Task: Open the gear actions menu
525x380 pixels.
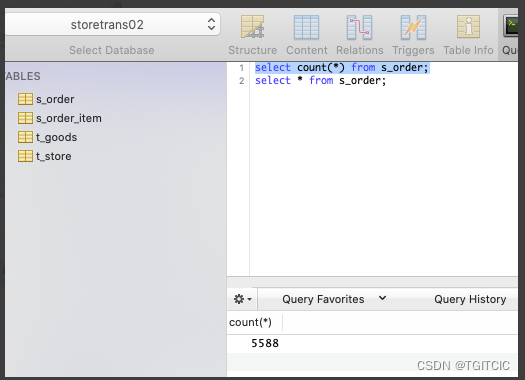Action: (242, 299)
